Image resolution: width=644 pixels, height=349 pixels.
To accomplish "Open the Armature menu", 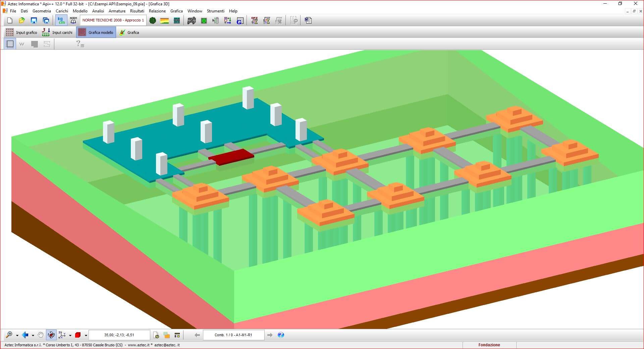I will point(117,11).
